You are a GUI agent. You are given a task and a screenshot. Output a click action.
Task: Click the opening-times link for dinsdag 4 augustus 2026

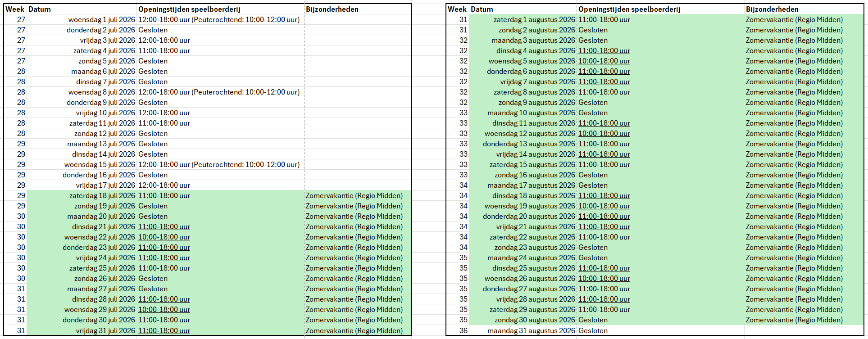(x=604, y=51)
